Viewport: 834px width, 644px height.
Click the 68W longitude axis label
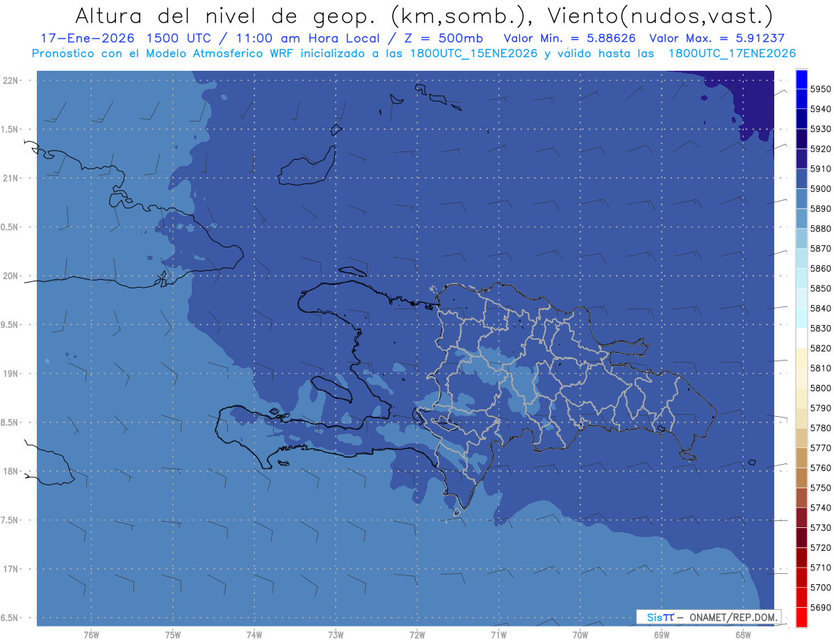tap(743, 634)
